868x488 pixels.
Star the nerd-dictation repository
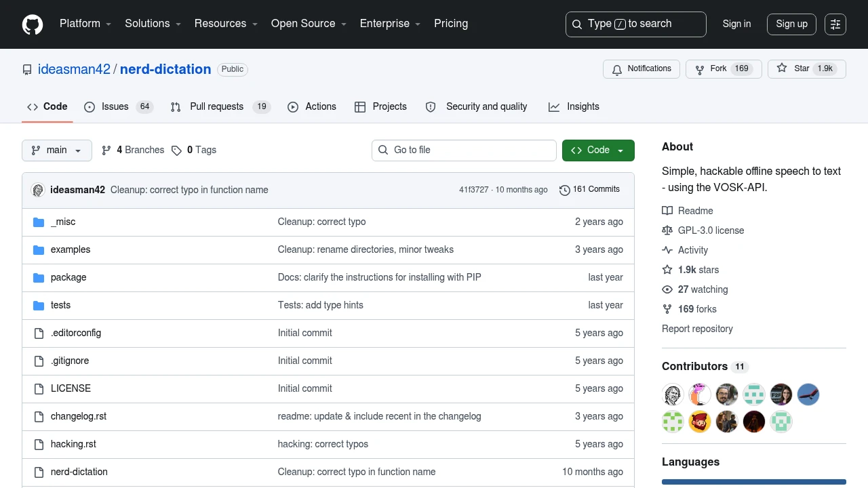[x=807, y=69]
